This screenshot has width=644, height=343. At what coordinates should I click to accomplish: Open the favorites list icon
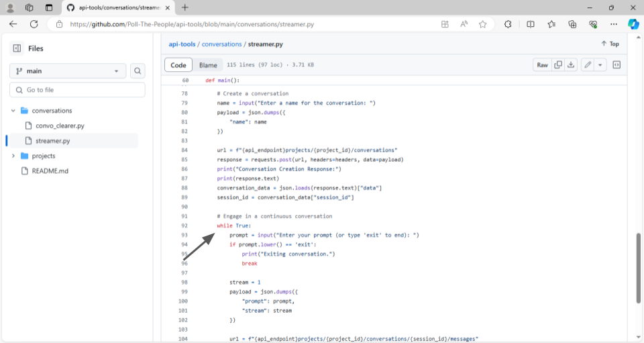coord(551,24)
